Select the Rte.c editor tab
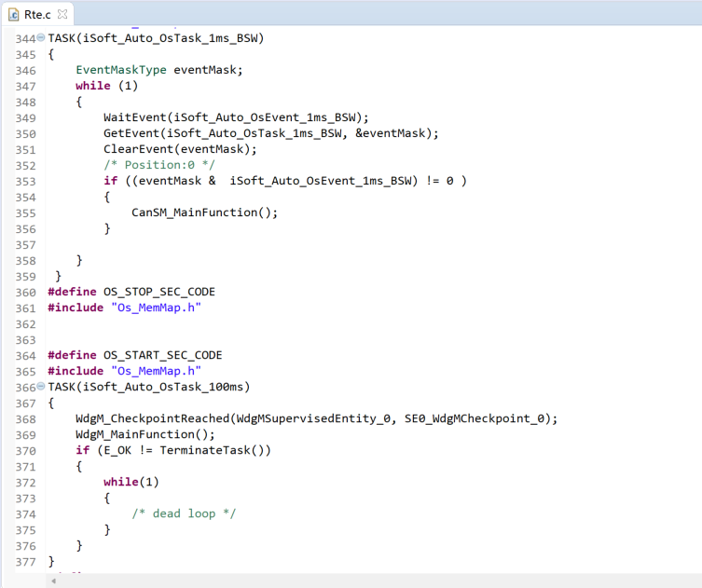 pyautogui.click(x=37, y=14)
